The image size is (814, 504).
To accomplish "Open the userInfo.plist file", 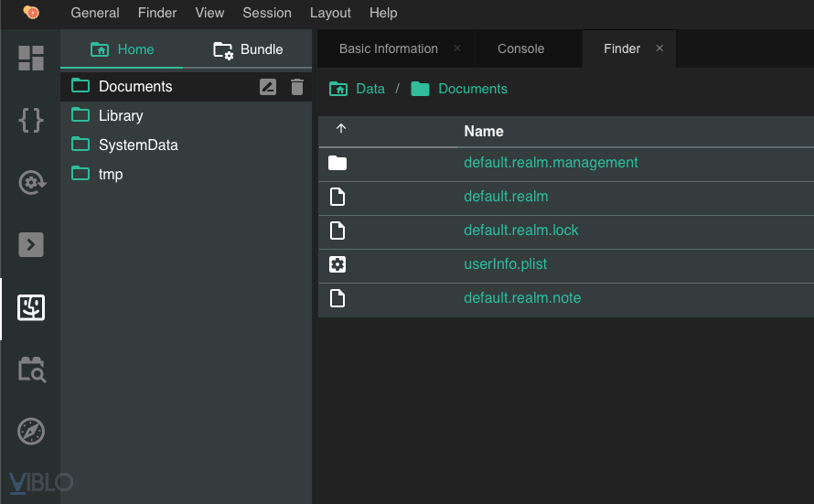I will (505, 264).
